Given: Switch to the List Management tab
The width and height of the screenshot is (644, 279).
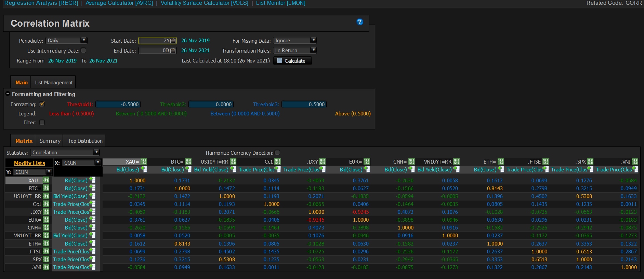Looking at the screenshot, I should 54,83.
